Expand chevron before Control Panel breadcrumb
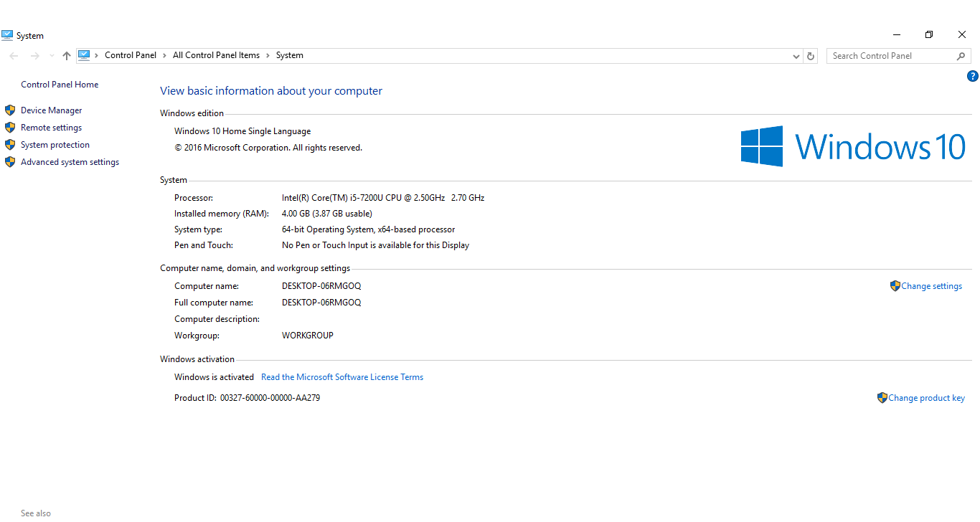The width and height of the screenshot is (980, 522). pyautogui.click(x=97, y=55)
